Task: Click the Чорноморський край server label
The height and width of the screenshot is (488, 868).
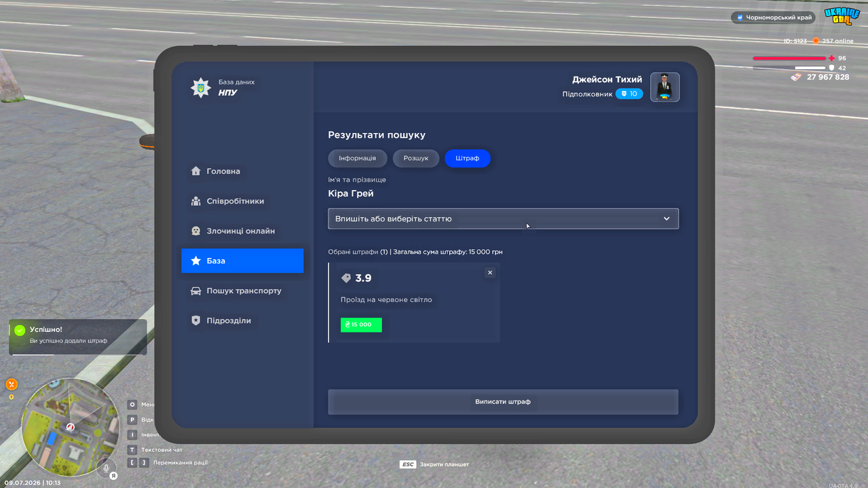Action: 773,18
